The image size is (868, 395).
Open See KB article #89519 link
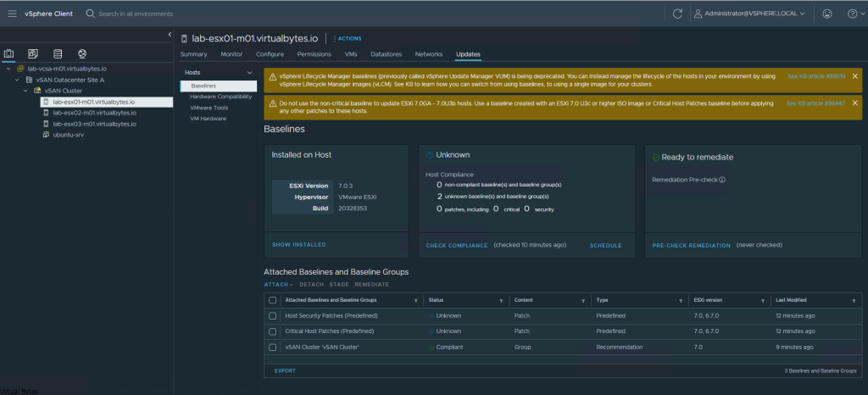click(x=816, y=75)
